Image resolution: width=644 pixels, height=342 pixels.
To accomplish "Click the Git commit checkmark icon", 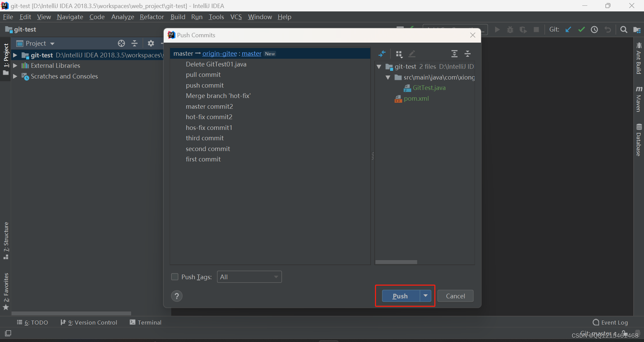I will pos(581,30).
